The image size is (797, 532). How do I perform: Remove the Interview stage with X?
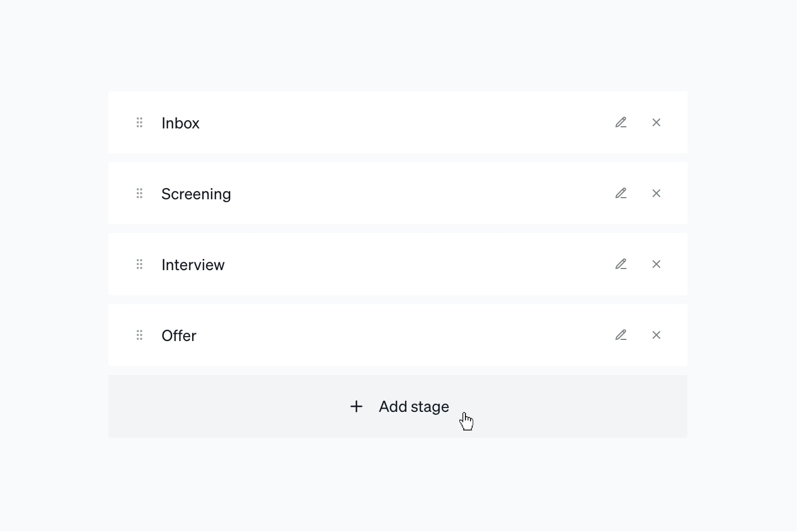click(x=656, y=264)
